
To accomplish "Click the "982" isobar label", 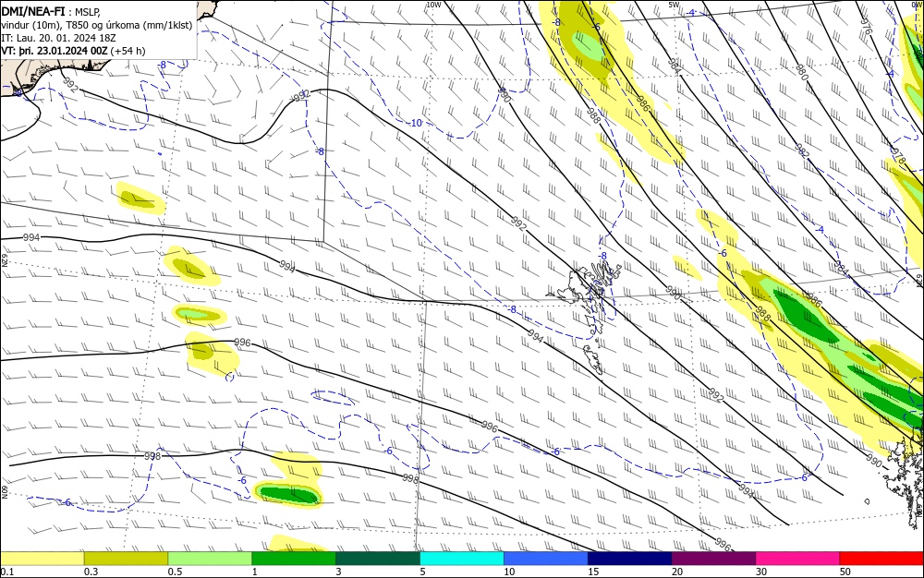I will click(802, 151).
